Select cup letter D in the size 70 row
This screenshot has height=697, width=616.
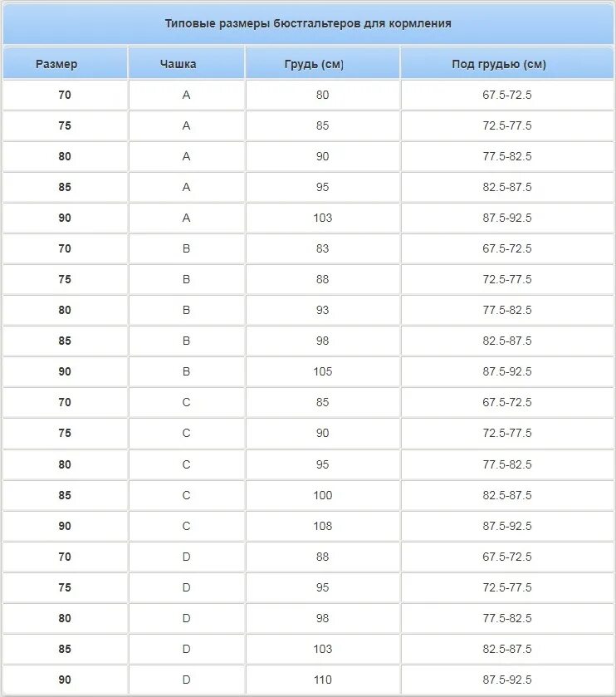tap(186, 557)
